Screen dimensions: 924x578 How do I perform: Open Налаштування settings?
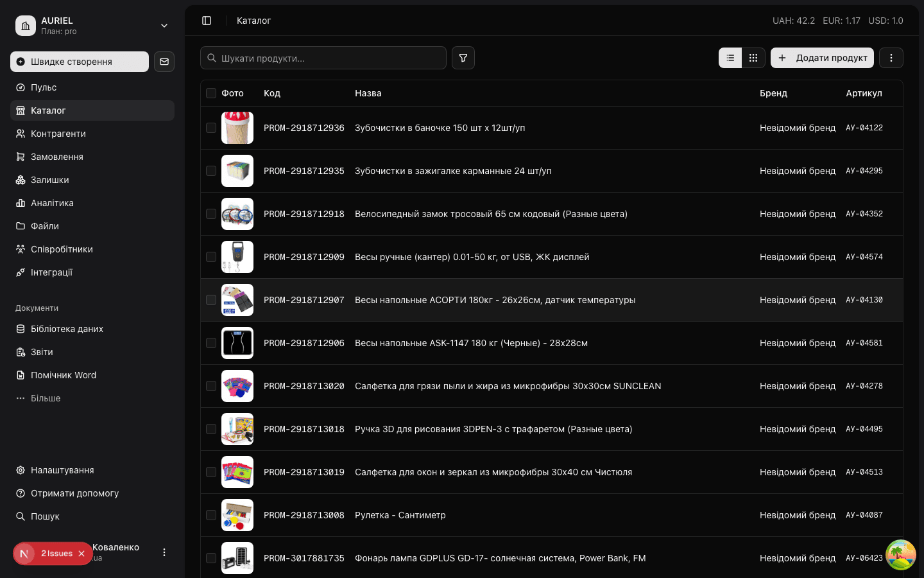tap(92, 470)
